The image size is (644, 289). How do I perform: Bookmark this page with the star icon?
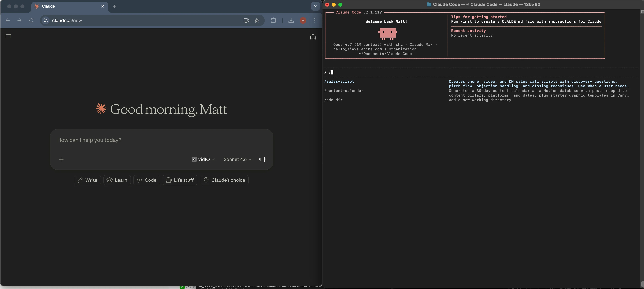click(257, 20)
